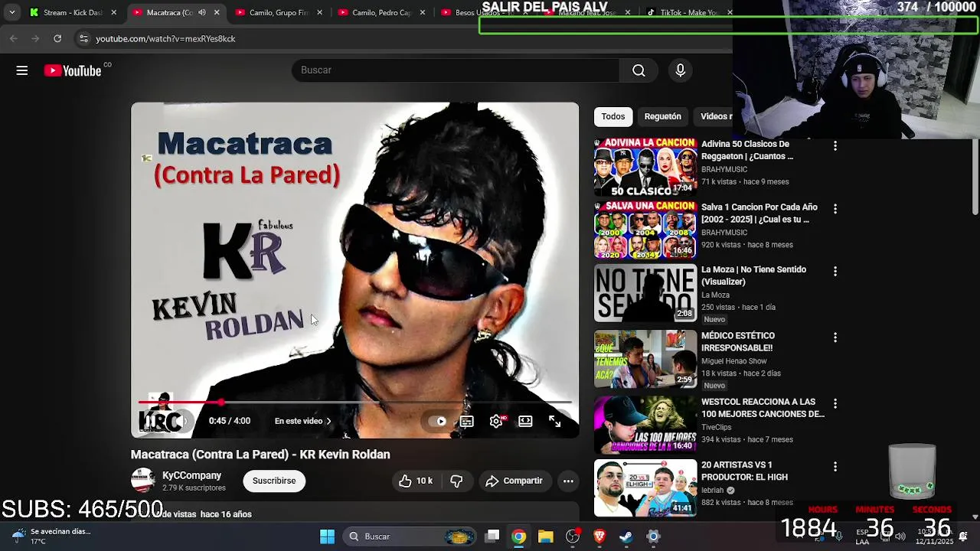Image resolution: width=980 pixels, height=551 pixels.
Task: Open 'WESTCOL REACCIONA' video title
Action: (763, 408)
